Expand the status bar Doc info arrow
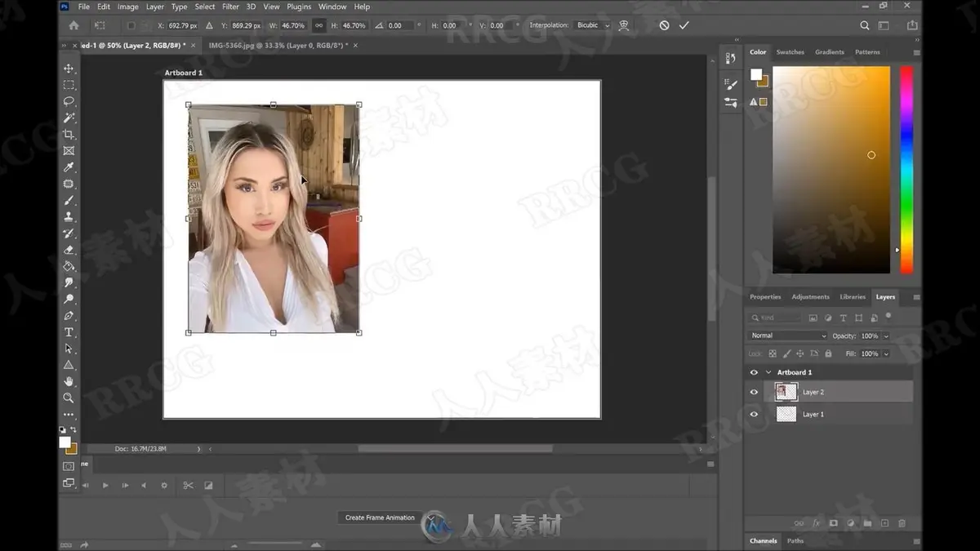 click(198, 448)
